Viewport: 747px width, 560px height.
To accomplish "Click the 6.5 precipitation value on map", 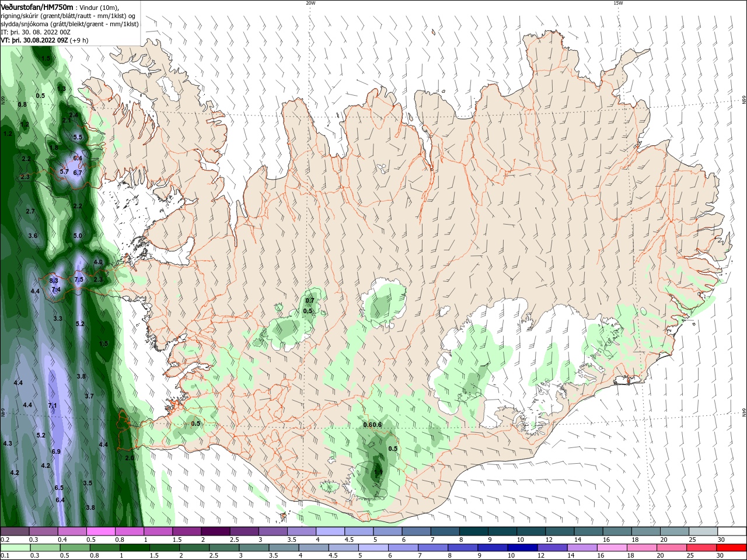I will click(x=59, y=488).
